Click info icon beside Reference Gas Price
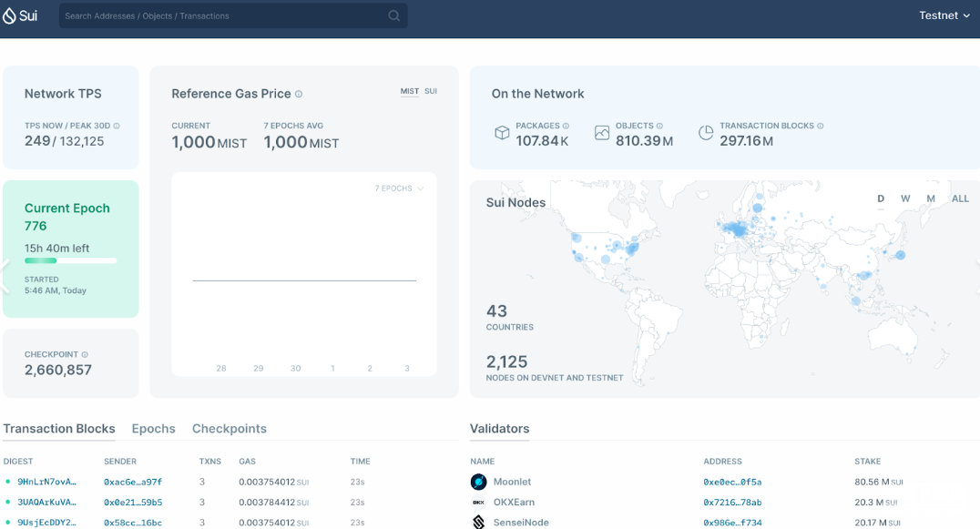The height and width of the screenshot is (529, 980). 299,94
